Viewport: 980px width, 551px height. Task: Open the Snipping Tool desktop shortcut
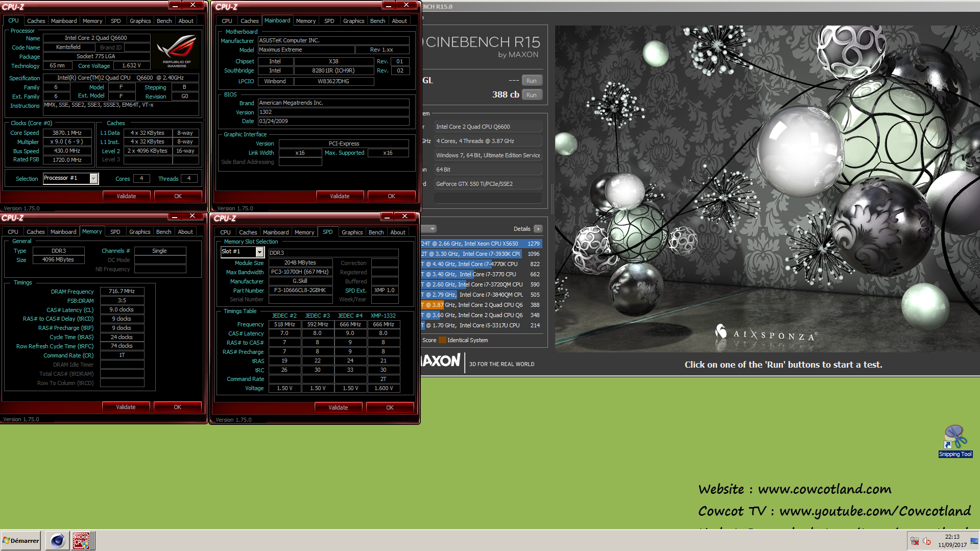click(x=954, y=441)
